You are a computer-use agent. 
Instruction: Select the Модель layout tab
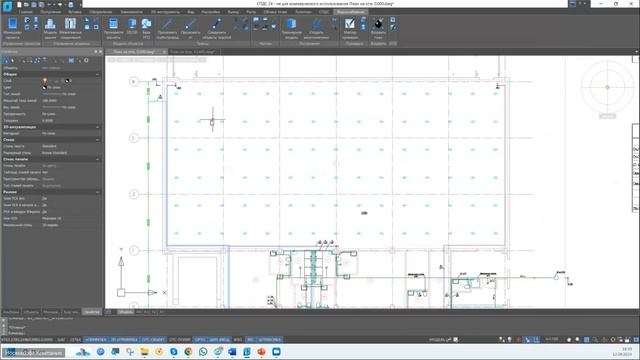click(126, 312)
